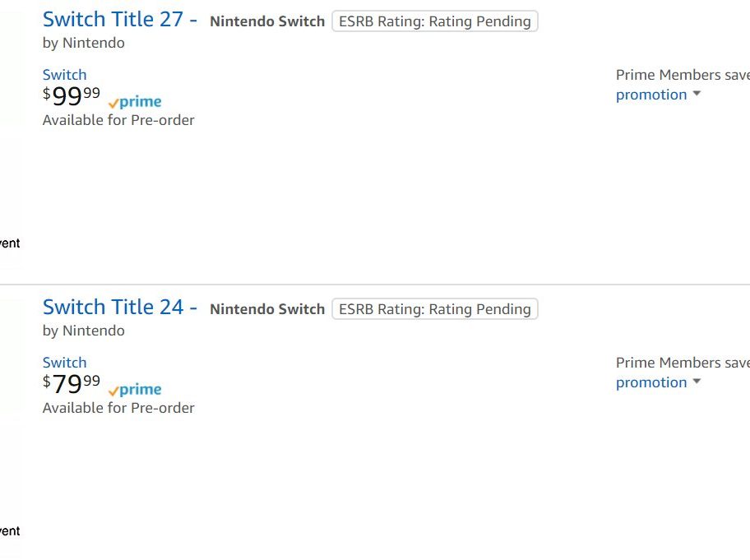Click "Nintendo Switch" label next to Switch Title 27

pos(267,21)
